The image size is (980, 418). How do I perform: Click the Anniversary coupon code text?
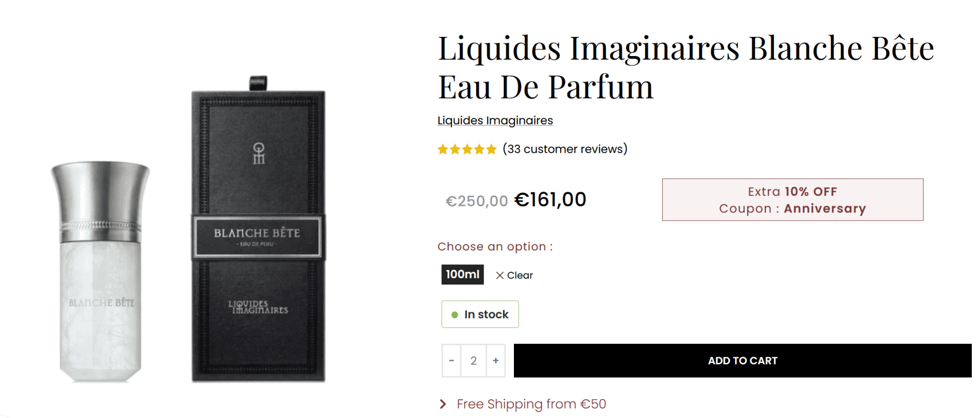click(824, 209)
